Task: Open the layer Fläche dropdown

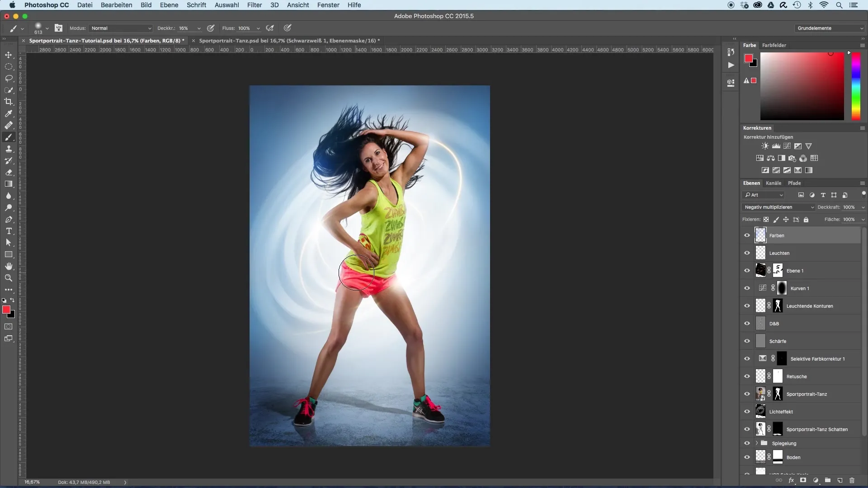Action: tap(863, 220)
